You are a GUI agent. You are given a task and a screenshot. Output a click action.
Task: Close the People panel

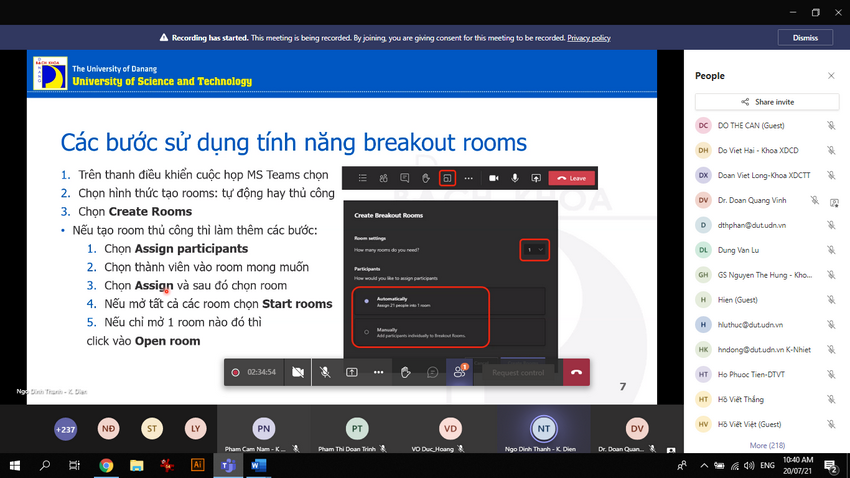[831, 76]
